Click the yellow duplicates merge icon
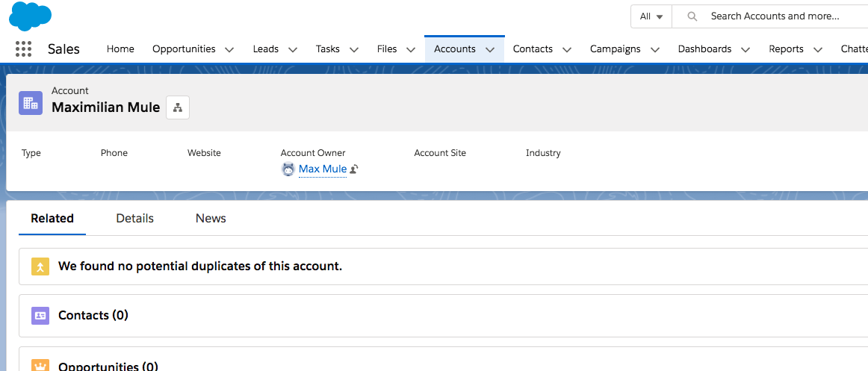This screenshot has height=371, width=868. [x=40, y=266]
